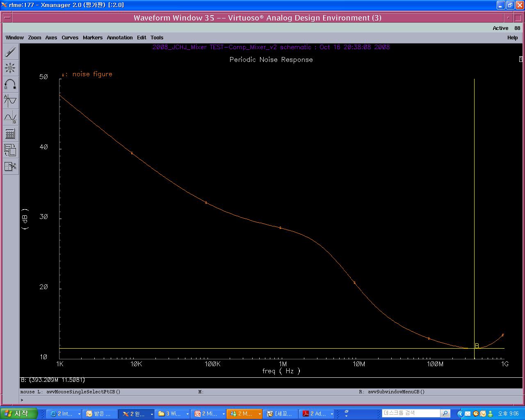Expand the Adobe taskbar group arrow

click(x=332, y=414)
